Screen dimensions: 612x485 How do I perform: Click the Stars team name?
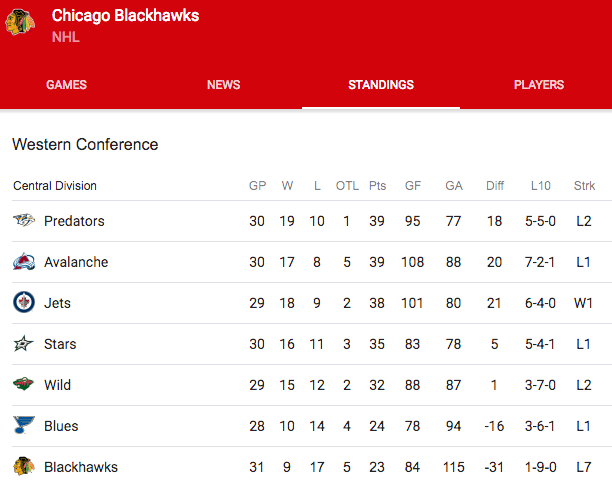[x=60, y=344]
